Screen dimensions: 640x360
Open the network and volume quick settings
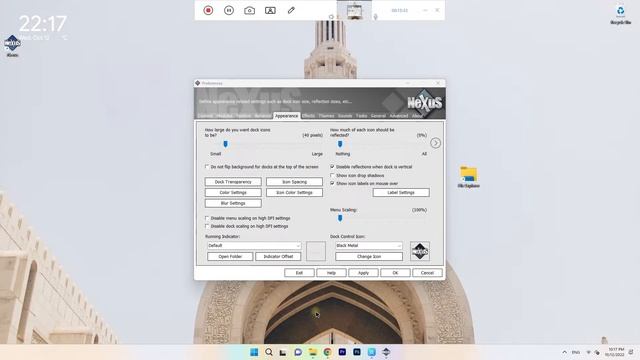tap(593, 352)
